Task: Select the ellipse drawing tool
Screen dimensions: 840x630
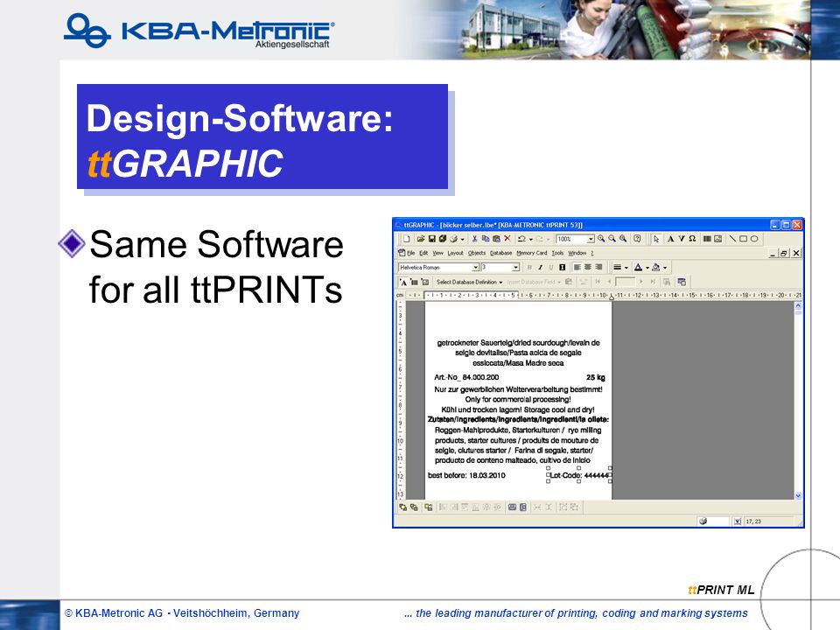Action: 754,239
